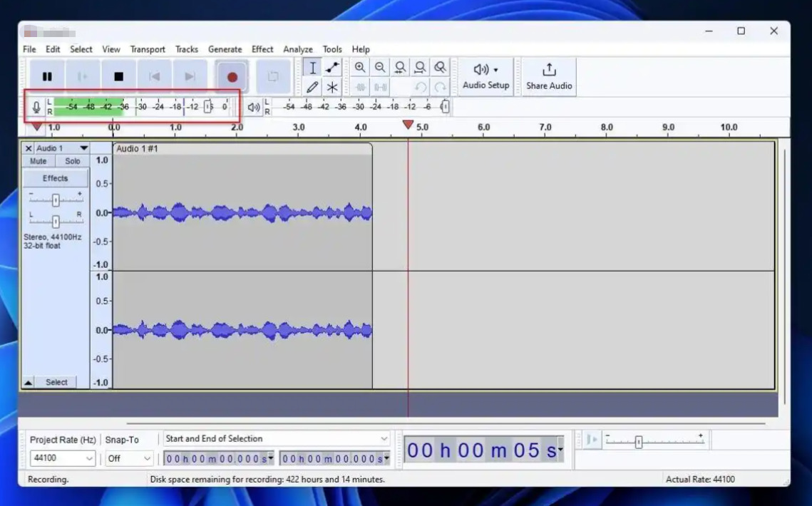Open the Tools menu
Viewport: 812px width, 506px height.
(332, 49)
